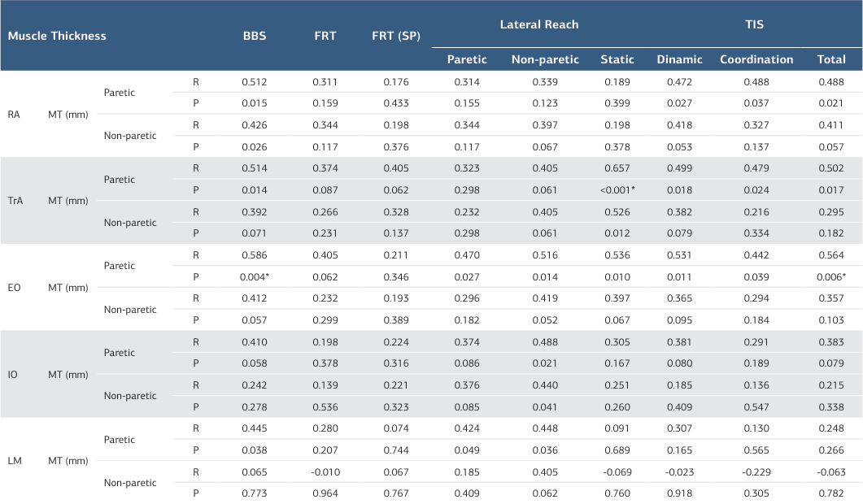Click the RA muscle row label
This screenshot has height=504, width=863.
coord(14,115)
